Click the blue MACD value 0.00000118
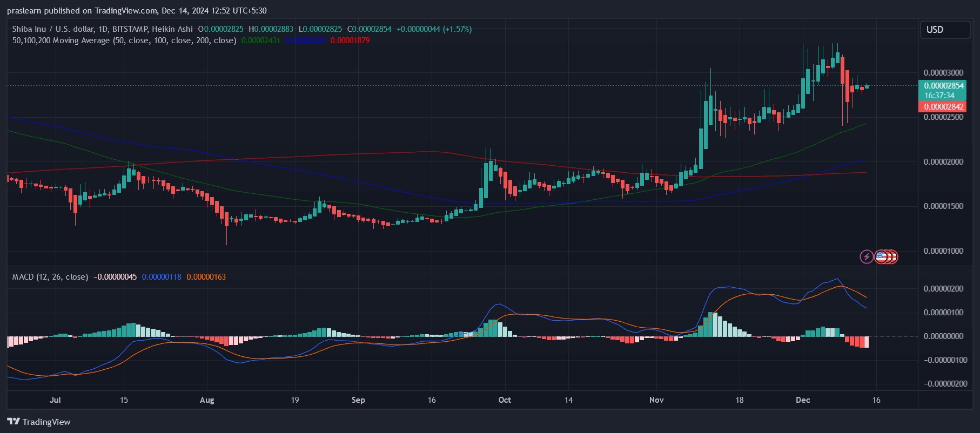 coord(162,277)
